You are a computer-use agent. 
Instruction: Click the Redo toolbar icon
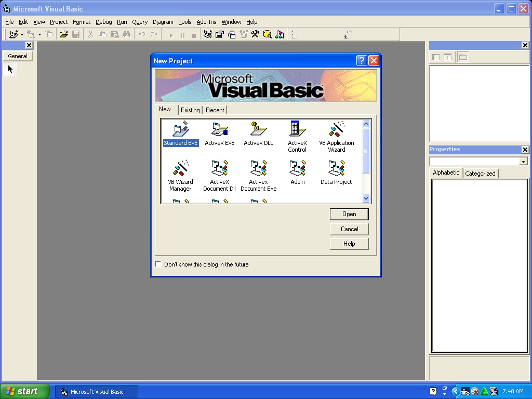154,34
